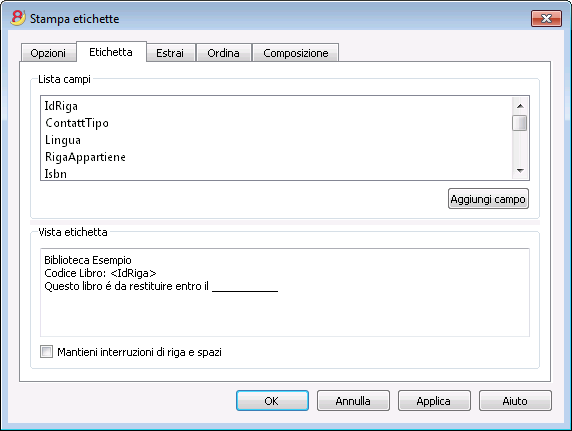
Task: Select the Etichetta tab
Action: coord(111,52)
